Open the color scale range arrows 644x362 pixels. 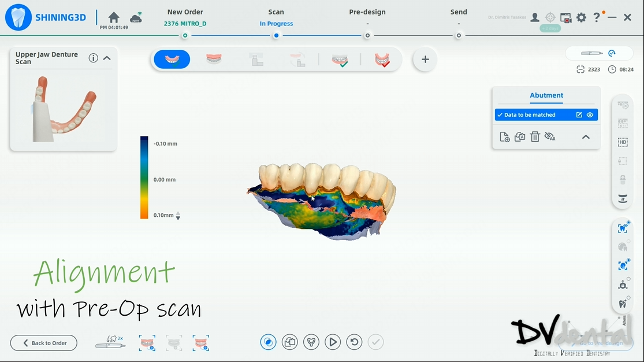pyautogui.click(x=178, y=216)
